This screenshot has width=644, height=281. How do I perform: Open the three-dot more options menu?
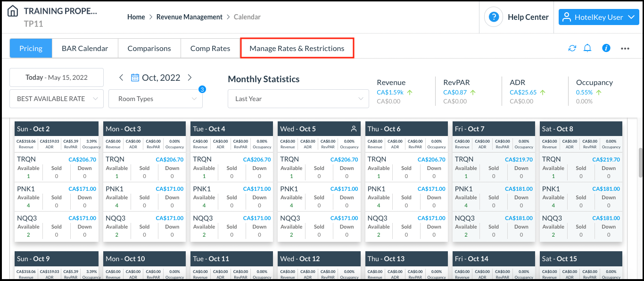(x=625, y=48)
